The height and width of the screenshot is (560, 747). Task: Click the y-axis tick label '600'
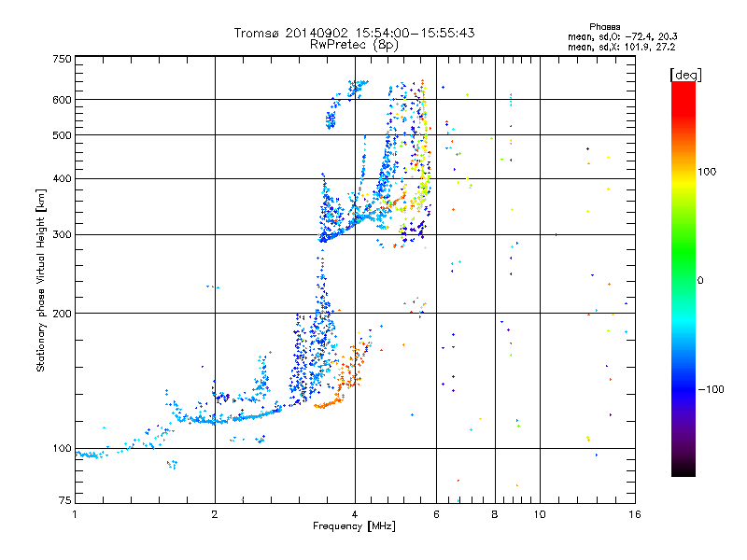[62, 100]
